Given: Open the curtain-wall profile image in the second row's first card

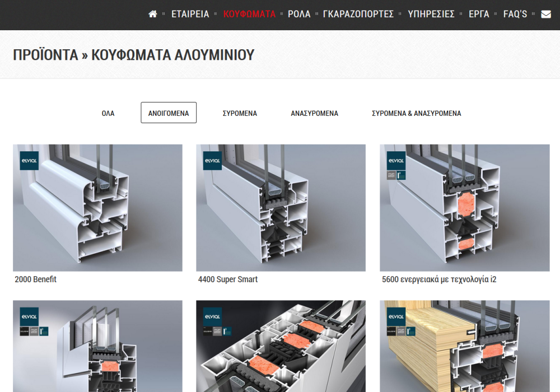Looking at the screenshot, I should coord(97,346).
